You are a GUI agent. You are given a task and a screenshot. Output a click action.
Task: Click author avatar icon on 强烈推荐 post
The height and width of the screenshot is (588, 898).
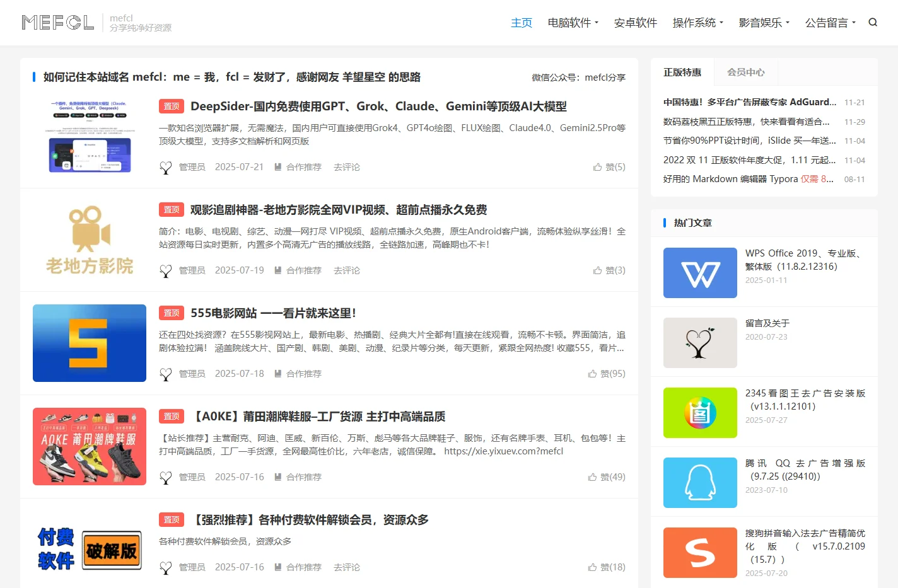(166, 568)
